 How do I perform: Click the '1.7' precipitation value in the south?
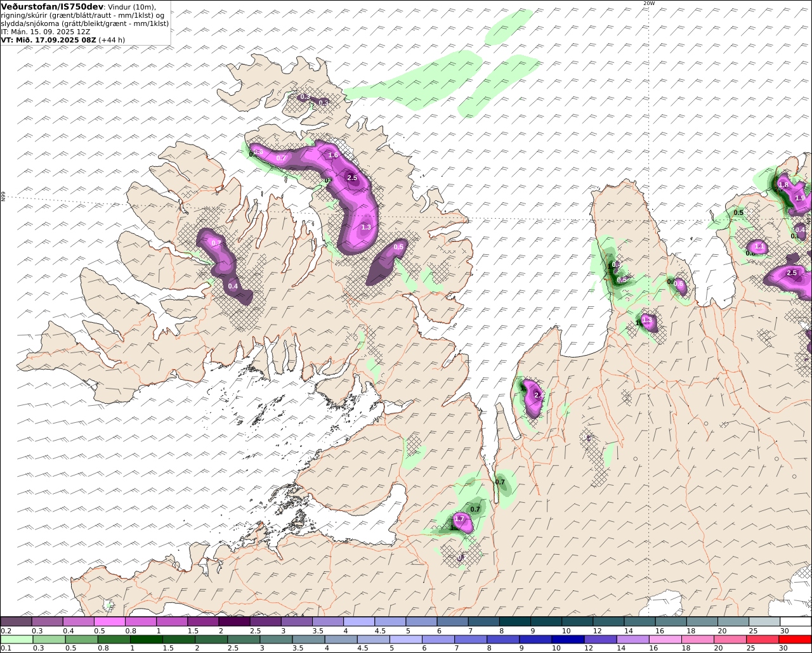(460, 519)
